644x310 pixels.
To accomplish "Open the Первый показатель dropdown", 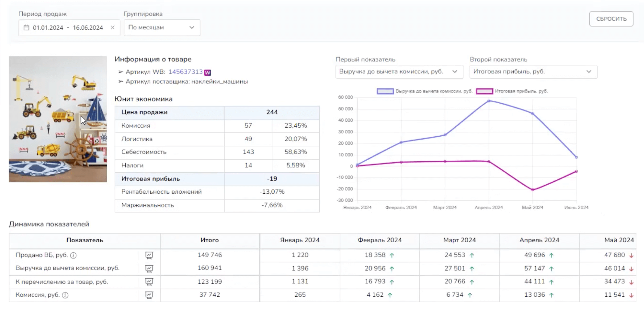I will 399,72.
